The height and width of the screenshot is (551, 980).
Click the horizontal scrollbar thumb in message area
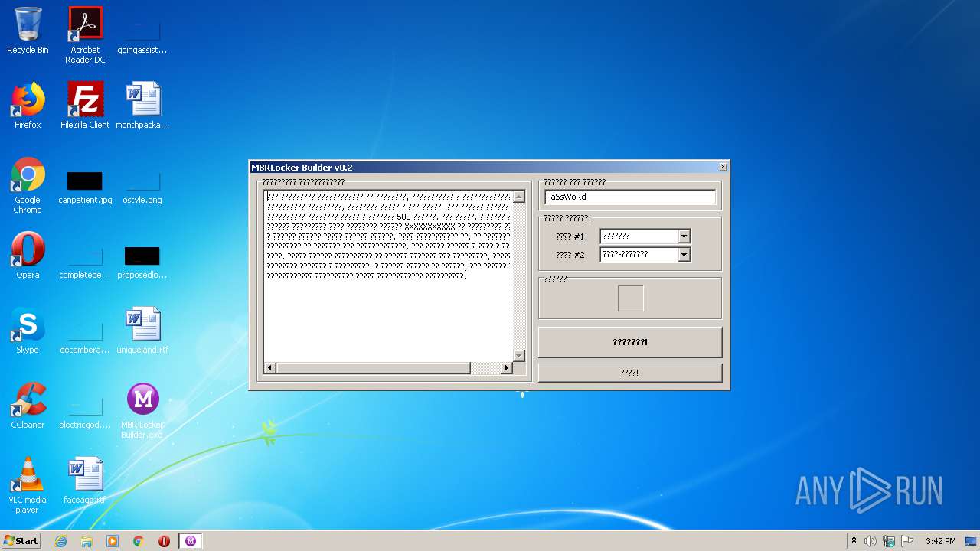373,368
